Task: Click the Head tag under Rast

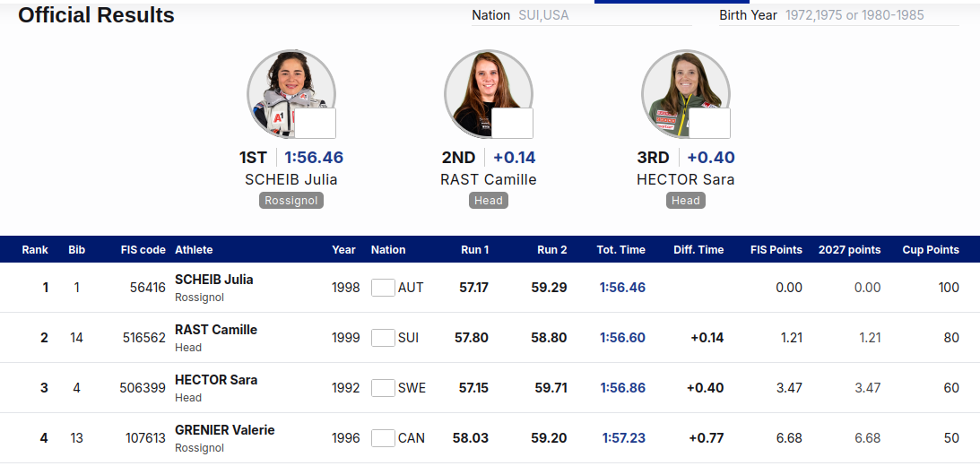Action: pos(488,201)
